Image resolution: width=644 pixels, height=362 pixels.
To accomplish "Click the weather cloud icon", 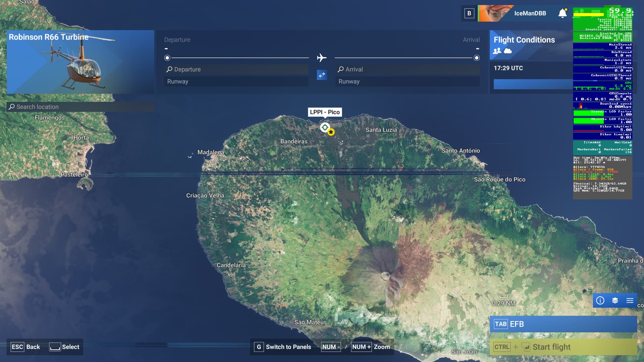I will pos(508,51).
